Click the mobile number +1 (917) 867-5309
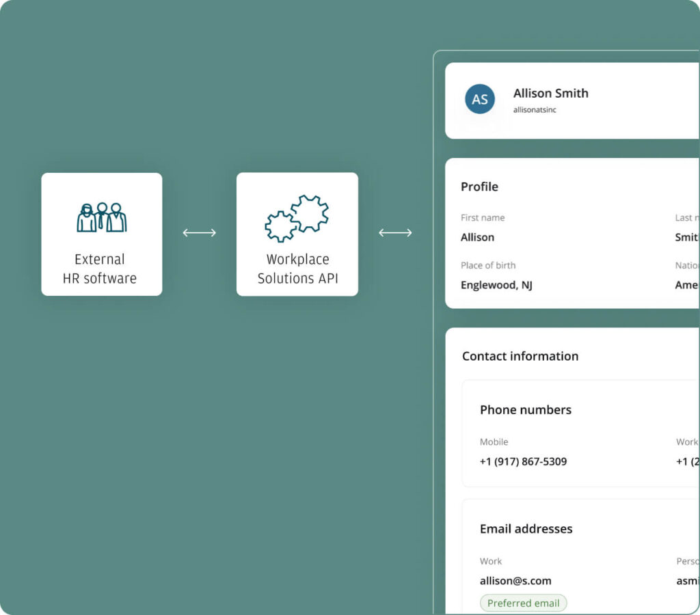Viewport: 700px width, 615px height. tap(523, 461)
